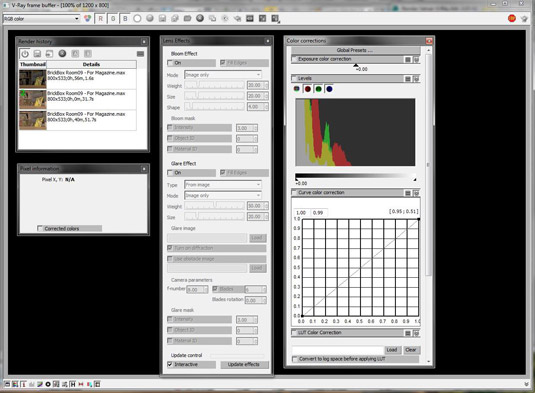Viewport: 535px width, 393px height.
Task: Click the enable render history power icon
Action: click(x=25, y=54)
